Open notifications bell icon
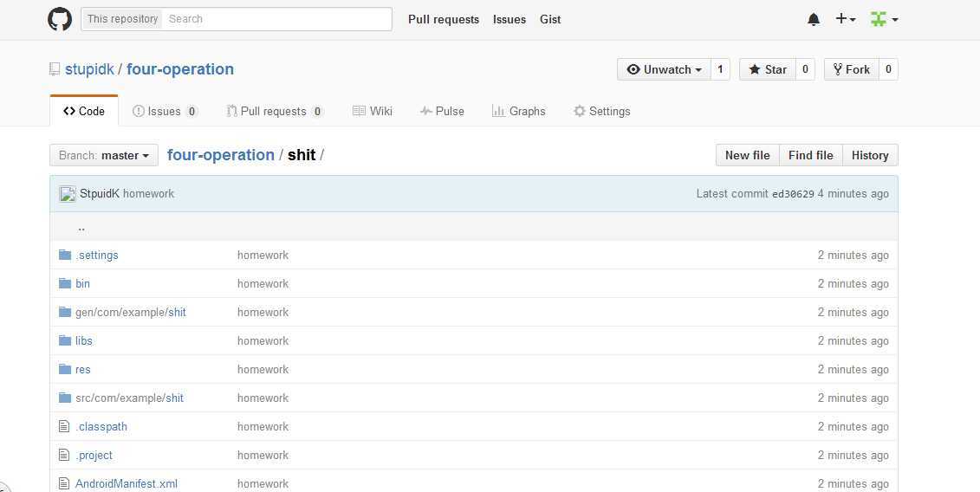Image resolution: width=980 pixels, height=492 pixels. (x=813, y=19)
